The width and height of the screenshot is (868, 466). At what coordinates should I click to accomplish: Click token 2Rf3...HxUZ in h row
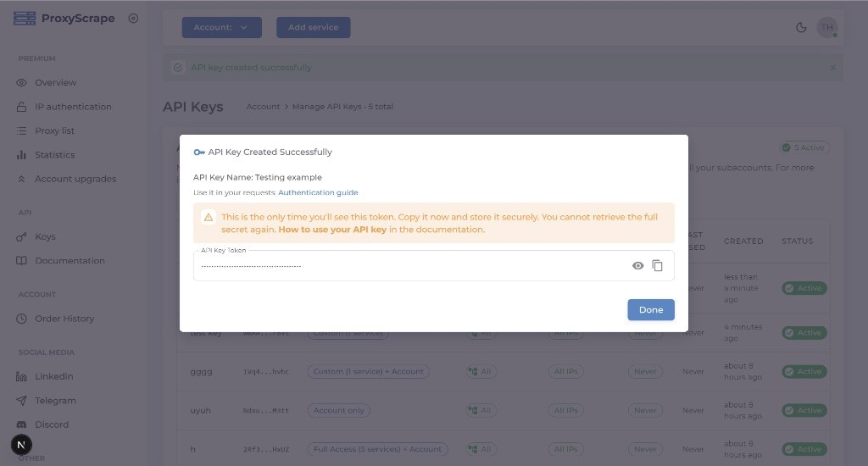click(266, 449)
